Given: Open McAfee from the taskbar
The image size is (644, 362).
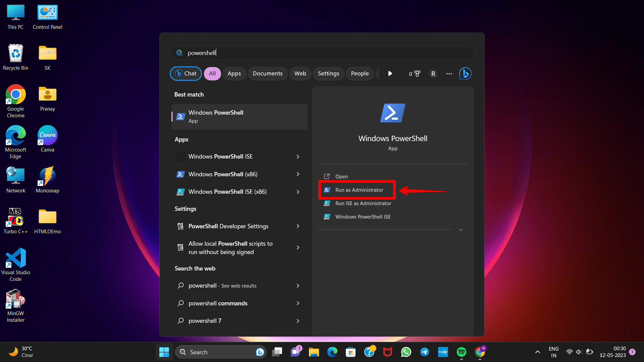Looking at the screenshot, I should coord(388,352).
